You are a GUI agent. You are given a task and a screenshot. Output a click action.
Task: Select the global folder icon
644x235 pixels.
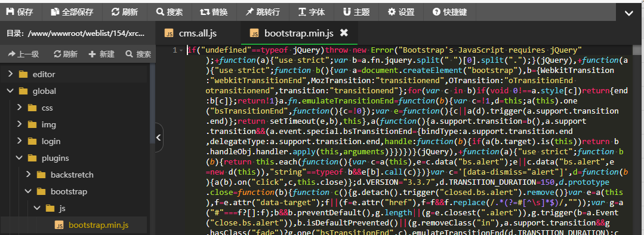click(23, 91)
